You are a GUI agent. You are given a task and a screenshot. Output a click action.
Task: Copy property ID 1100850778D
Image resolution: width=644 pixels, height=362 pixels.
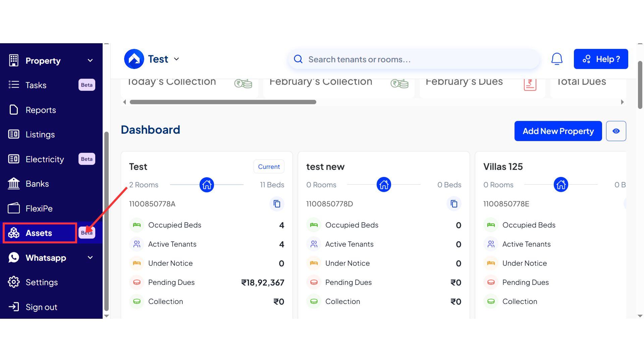[x=454, y=204]
